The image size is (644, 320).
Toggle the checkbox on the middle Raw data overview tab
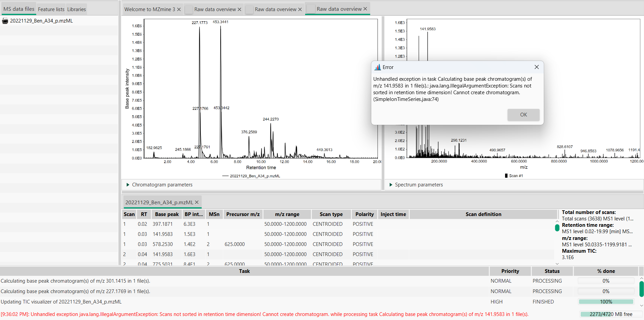coord(249,9)
